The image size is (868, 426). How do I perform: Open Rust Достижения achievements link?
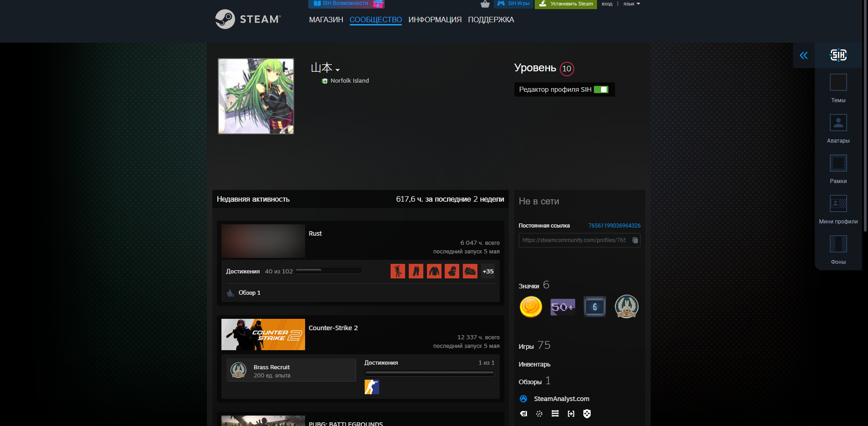click(x=243, y=271)
